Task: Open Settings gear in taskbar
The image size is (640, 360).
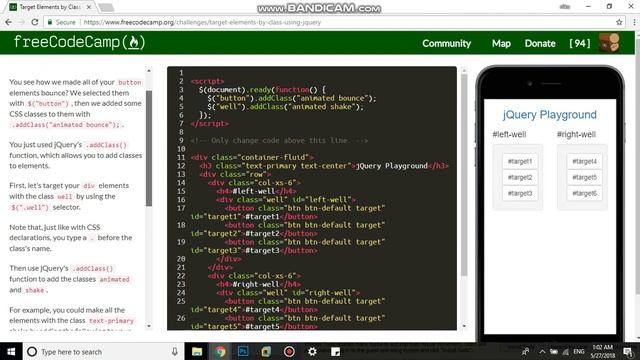Action: coord(312,351)
